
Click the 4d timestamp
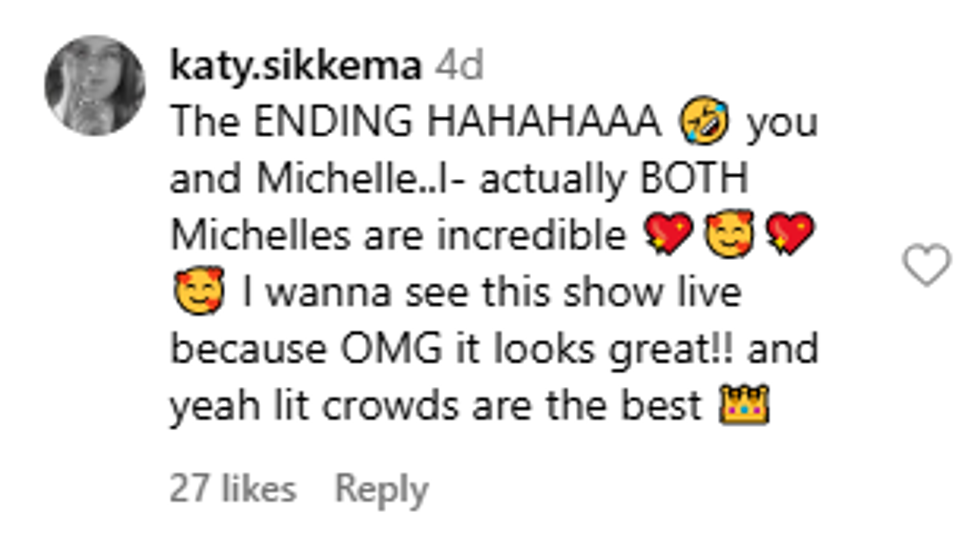coord(459,65)
